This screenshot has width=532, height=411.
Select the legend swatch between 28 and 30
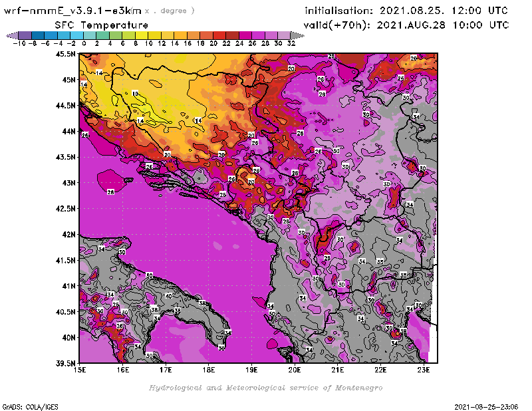[271, 35]
